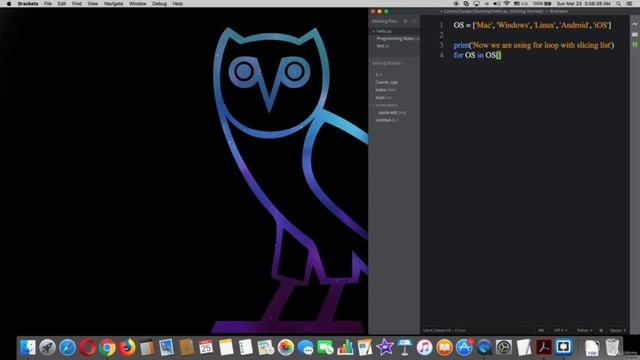Click the Live Preview lightning icon
Screen dimensions: 640x360
(635, 24)
